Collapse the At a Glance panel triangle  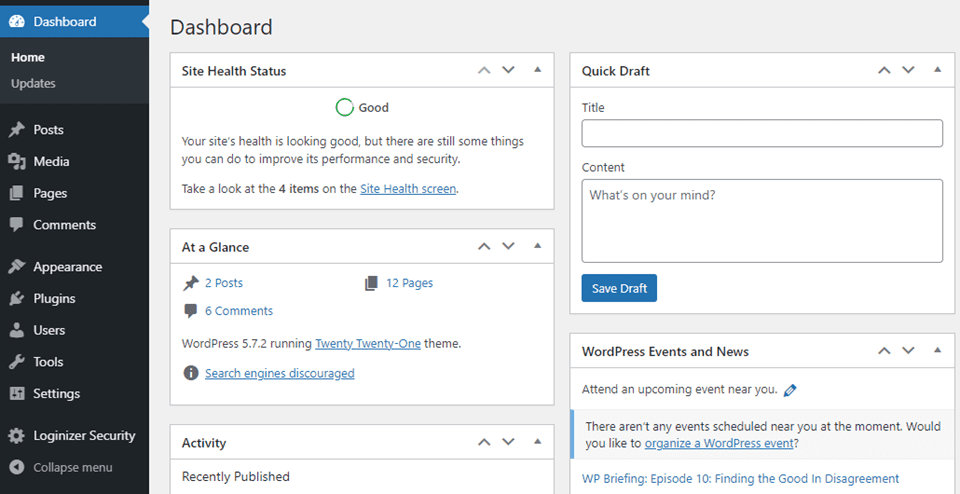pyautogui.click(x=538, y=246)
